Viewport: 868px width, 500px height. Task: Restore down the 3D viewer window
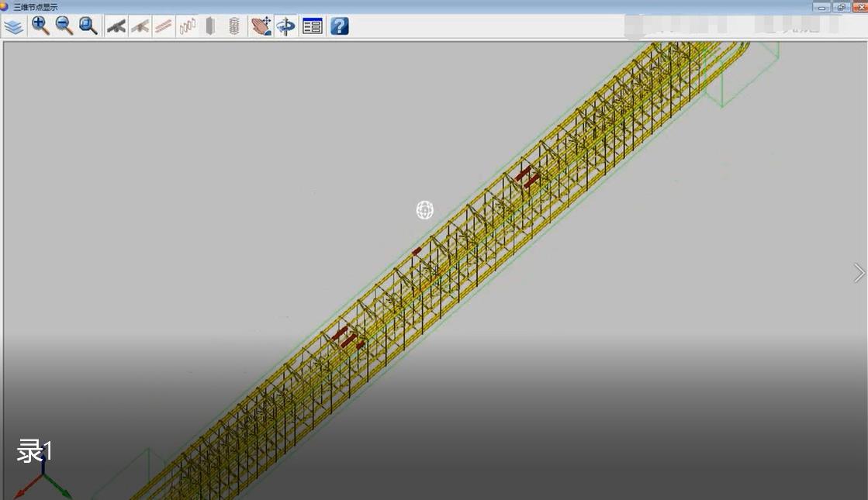842,7
